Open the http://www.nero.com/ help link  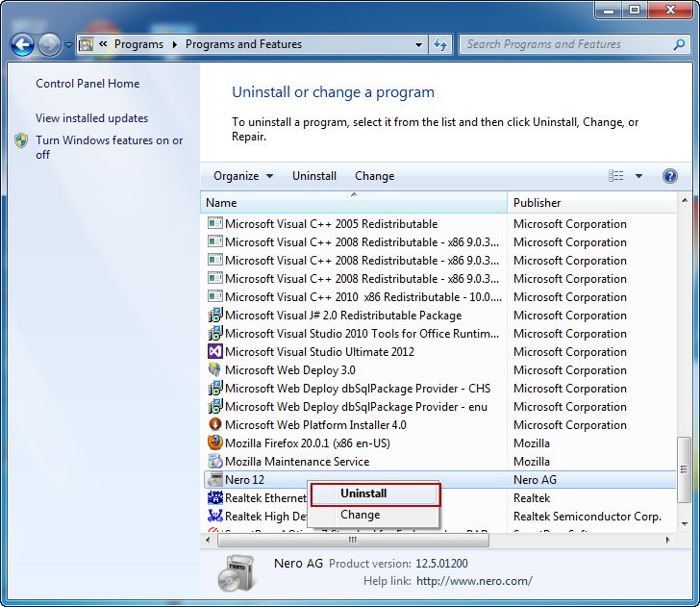pyautogui.click(x=474, y=581)
